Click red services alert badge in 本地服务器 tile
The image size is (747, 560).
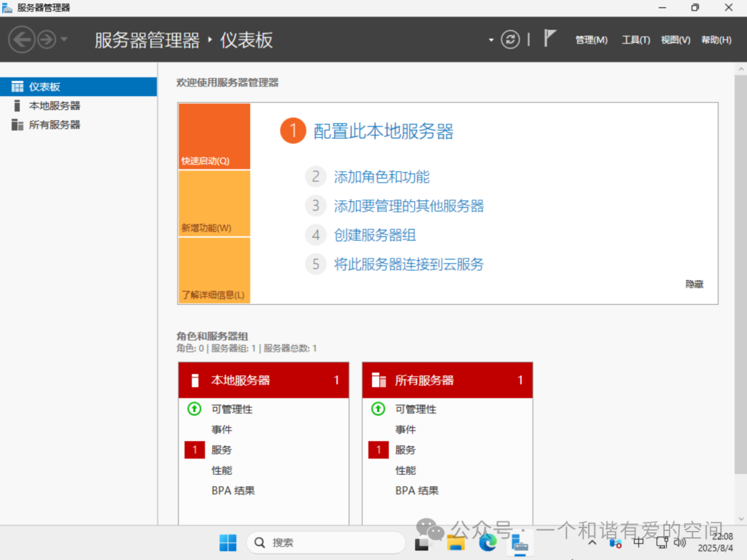195,450
